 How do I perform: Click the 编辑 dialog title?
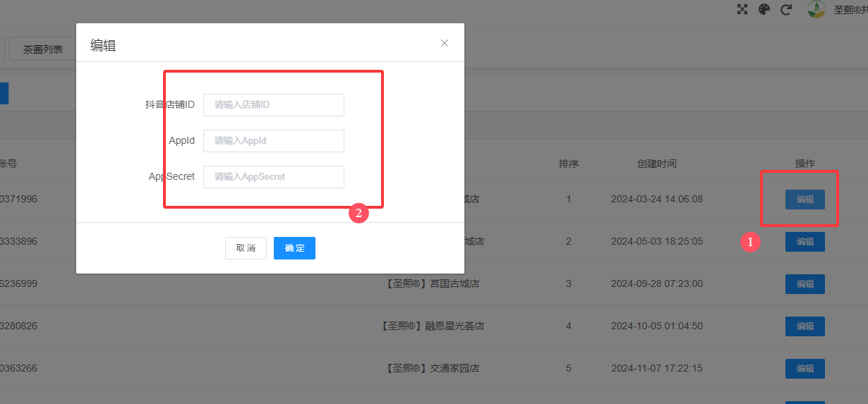[103, 47]
